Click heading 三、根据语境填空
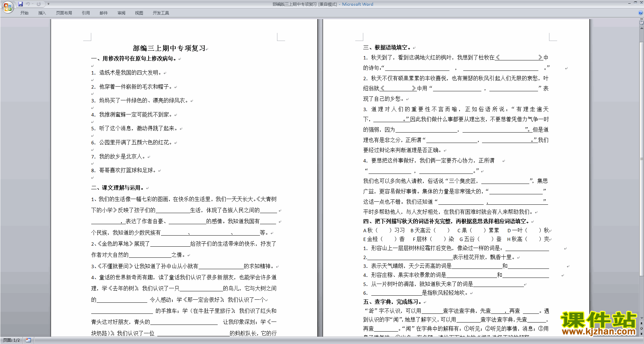This screenshot has width=644, height=344. (x=387, y=47)
